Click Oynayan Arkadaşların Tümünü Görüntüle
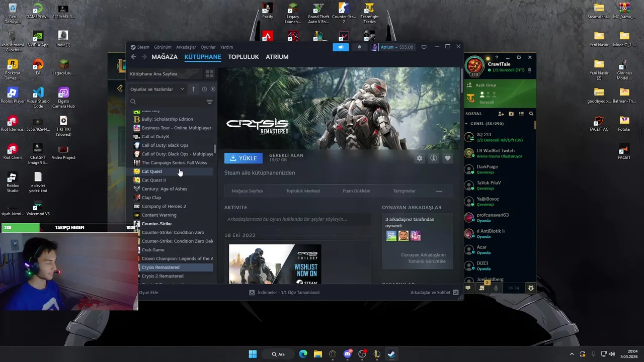 point(423,258)
